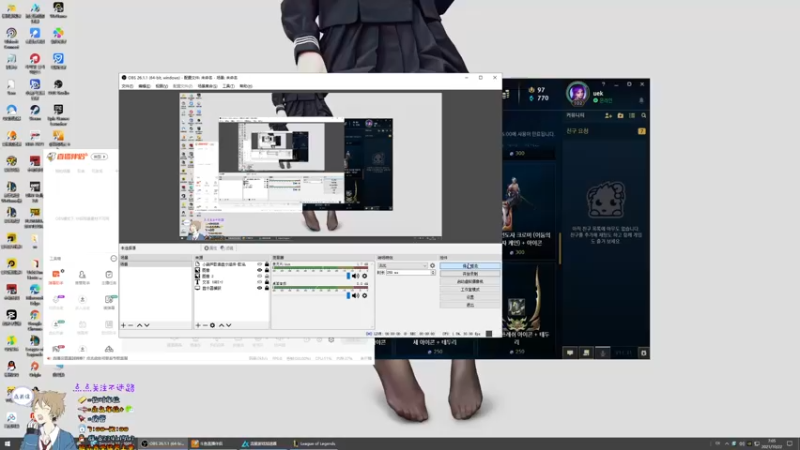800x450 pixels.
Task: Toggle visibility eye of display capture source
Action: [x=259, y=288]
